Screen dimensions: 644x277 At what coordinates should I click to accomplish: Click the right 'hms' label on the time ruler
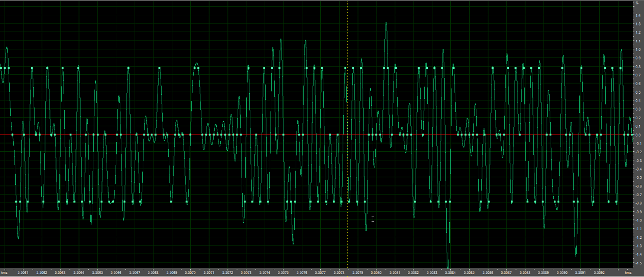tap(626, 272)
